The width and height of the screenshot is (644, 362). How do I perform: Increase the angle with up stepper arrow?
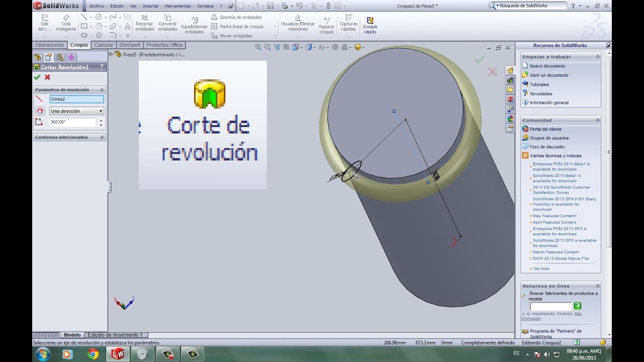click(x=101, y=120)
